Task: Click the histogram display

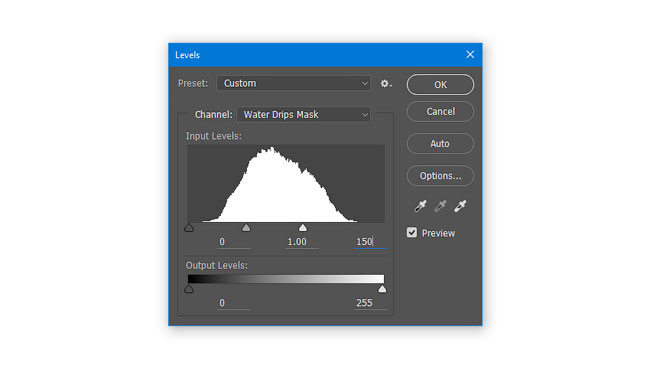Action: click(286, 184)
